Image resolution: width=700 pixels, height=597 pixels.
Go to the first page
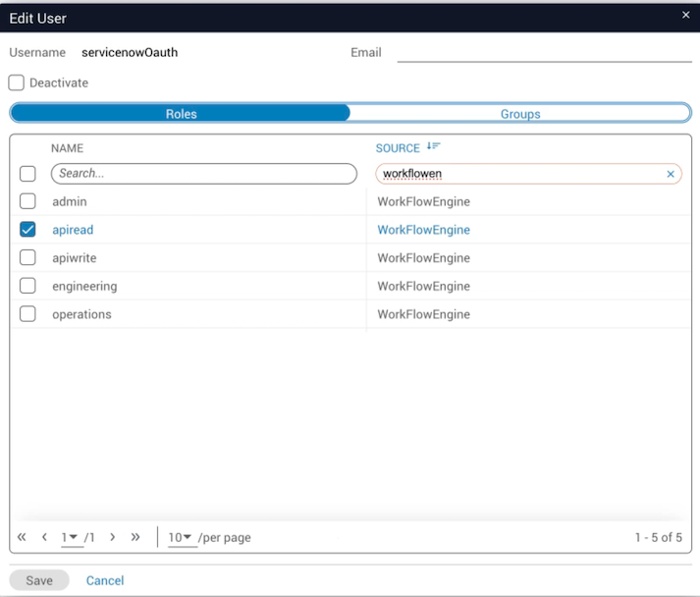pyautogui.click(x=22, y=537)
